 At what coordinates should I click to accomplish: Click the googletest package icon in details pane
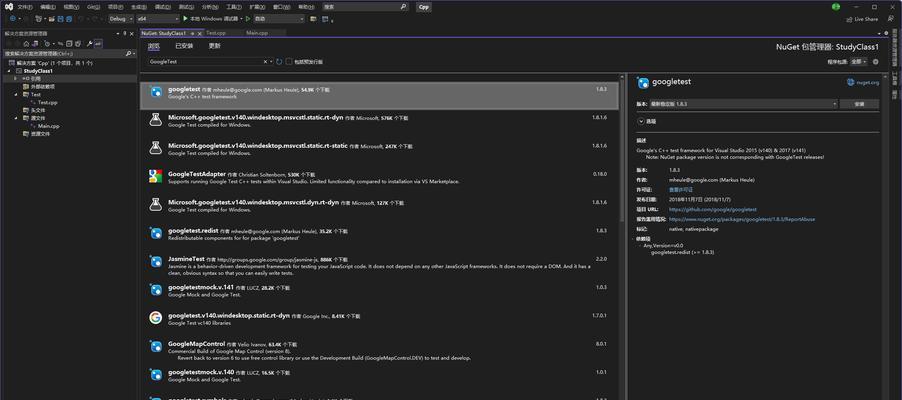tap(643, 82)
